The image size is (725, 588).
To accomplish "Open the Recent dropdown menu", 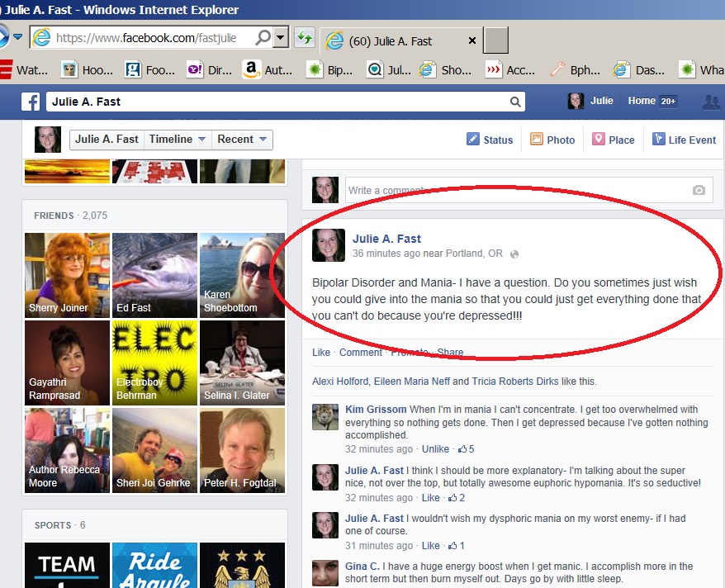I will (242, 140).
